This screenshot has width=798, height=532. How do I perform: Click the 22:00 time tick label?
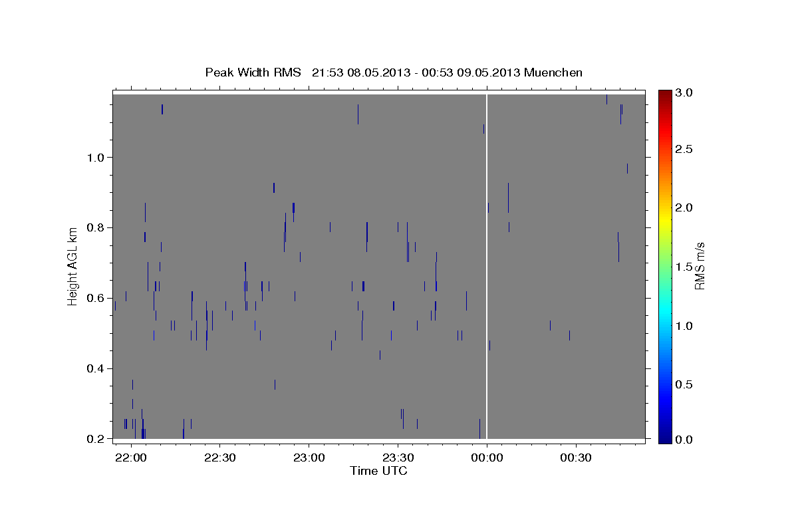point(131,458)
